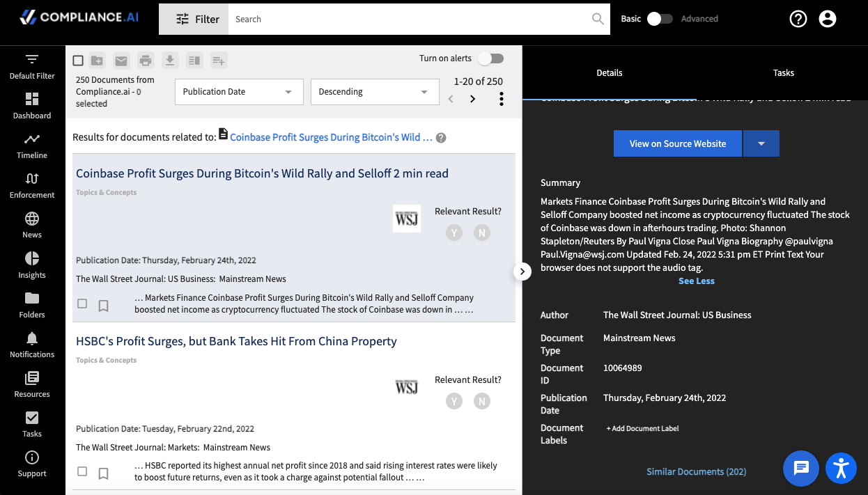Email the selected documents
This screenshot has width=868, height=495.
[121, 61]
